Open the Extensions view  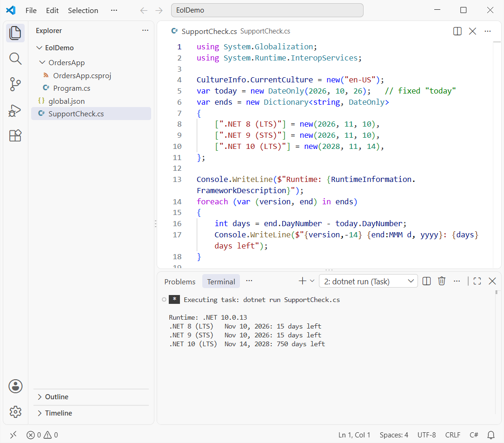click(15, 135)
